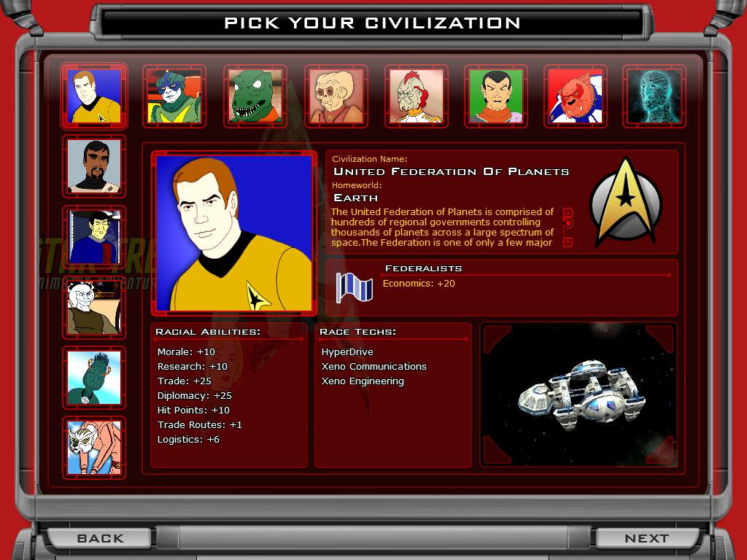This screenshot has width=747, height=560.
Task: Select the pale skull-faced alien portrait
Action: click(x=336, y=96)
